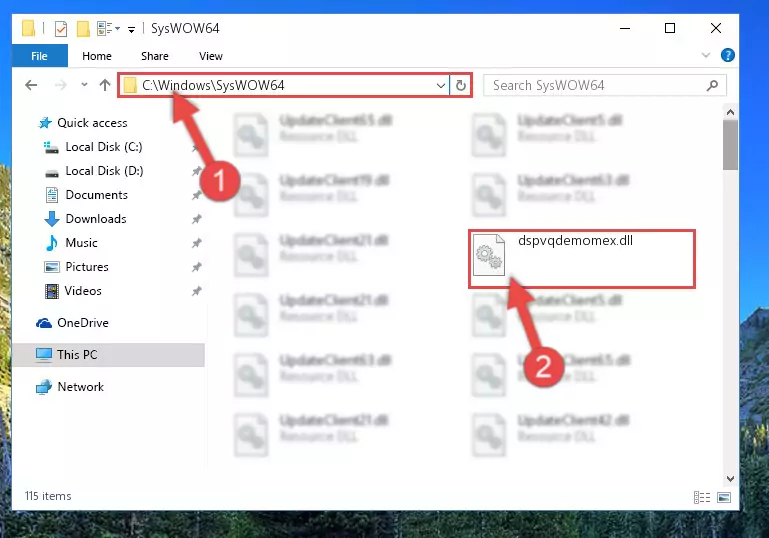
Task: Click the pin icon beside Videos
Action: coord(197,291)
